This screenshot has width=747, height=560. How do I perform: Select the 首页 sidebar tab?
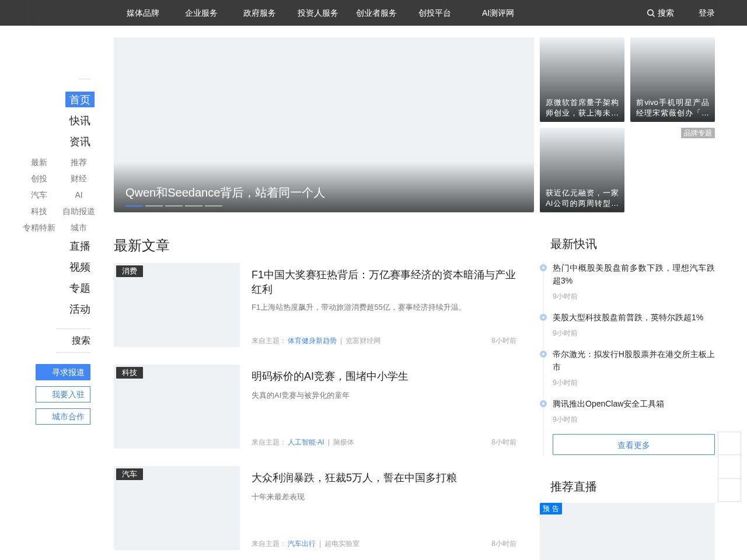click(80, 100)
